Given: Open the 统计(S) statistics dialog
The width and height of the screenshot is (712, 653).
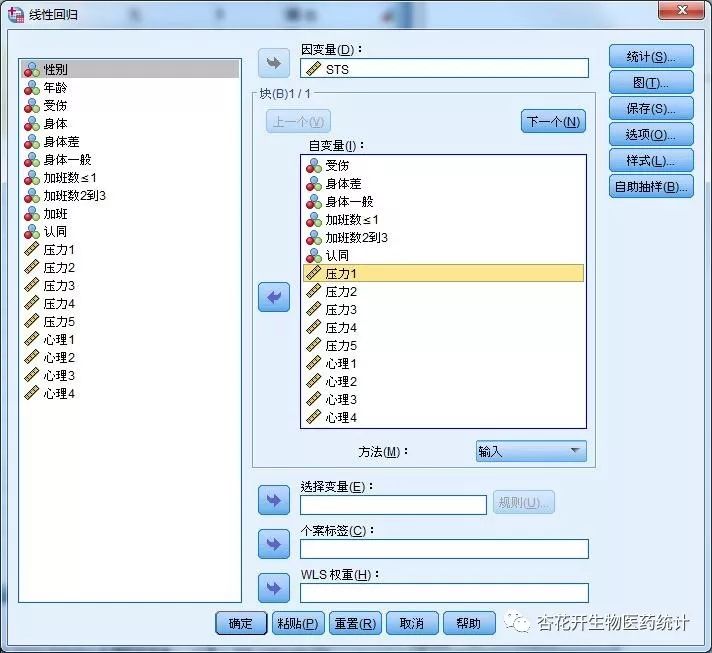Looking at the screenshot, I should pos(651,57).
